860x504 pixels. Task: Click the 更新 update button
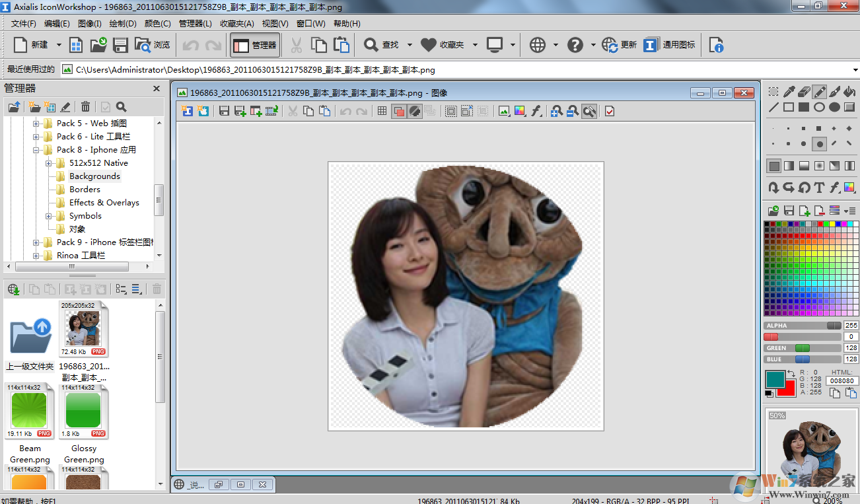point(620,45)
